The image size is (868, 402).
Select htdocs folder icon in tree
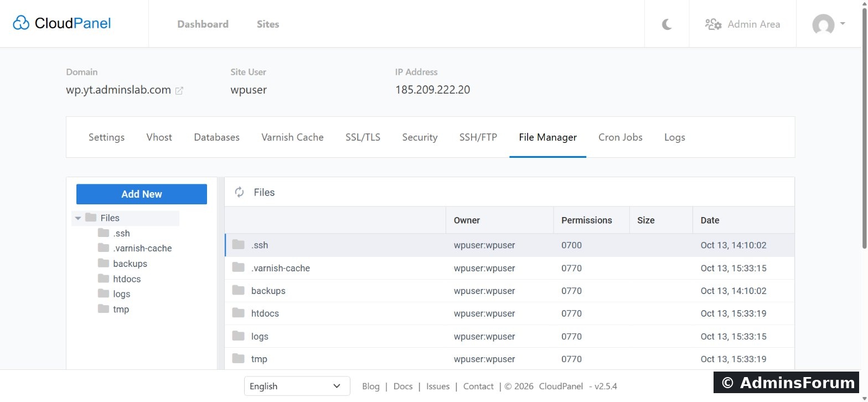(104, 279)
